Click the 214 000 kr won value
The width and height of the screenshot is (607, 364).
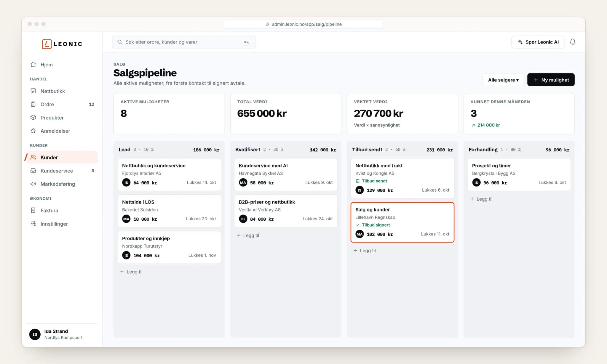tap(488, 125)
